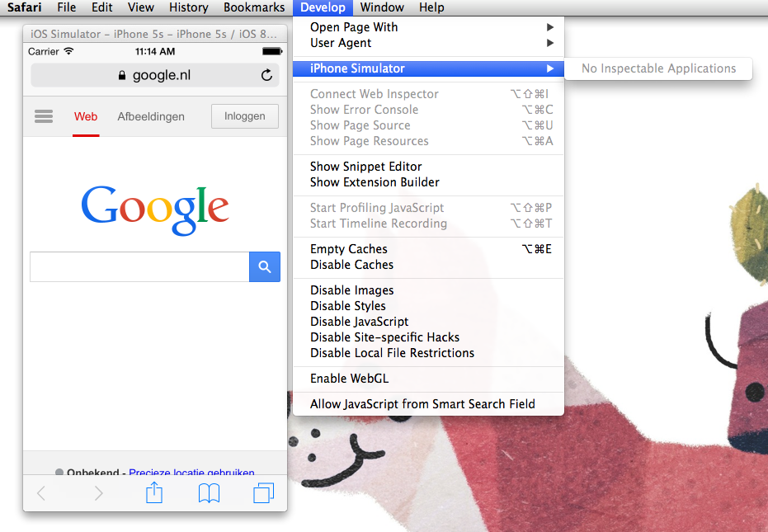Viewport: 768px width, 532px height.
Task: Open bookmarks book icon in simulator
Action: (x=210, y=493)
